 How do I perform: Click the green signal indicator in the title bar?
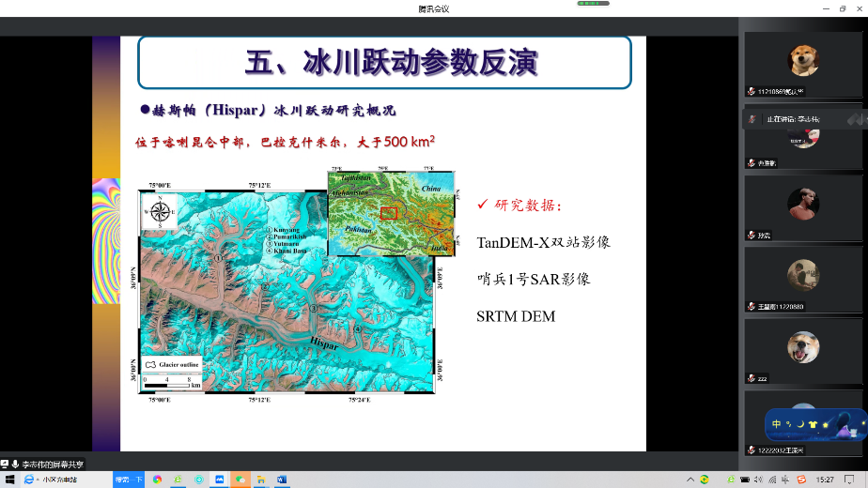tap(592, 4)
